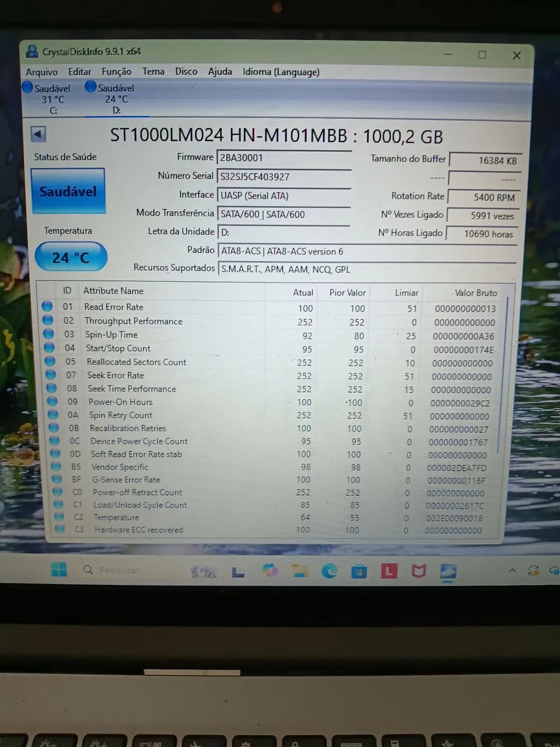Screen dimensions: 560x747
Task: Click status circle for Recalibration Retries
Action: (54, 428)
